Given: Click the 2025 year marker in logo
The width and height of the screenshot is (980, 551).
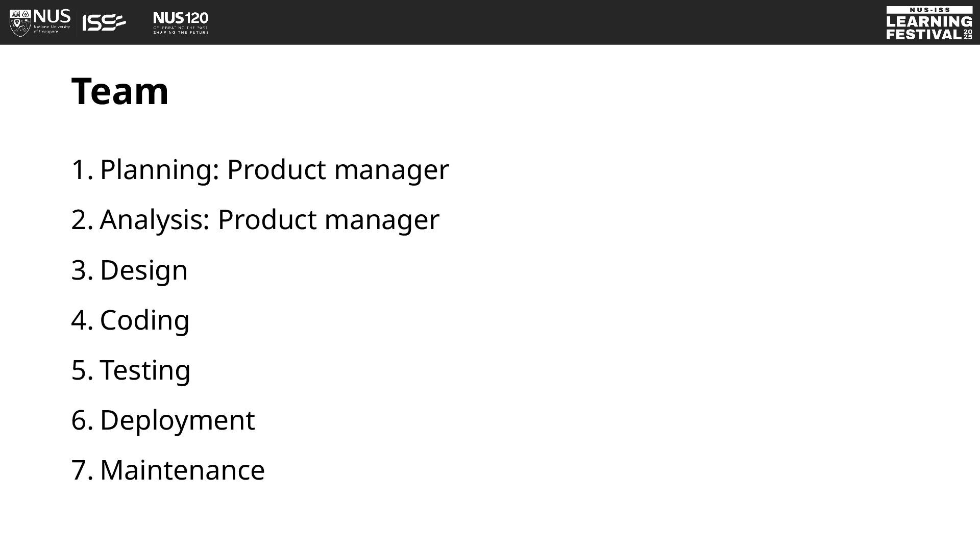Looking at the screenshot, I should point(968,34).
